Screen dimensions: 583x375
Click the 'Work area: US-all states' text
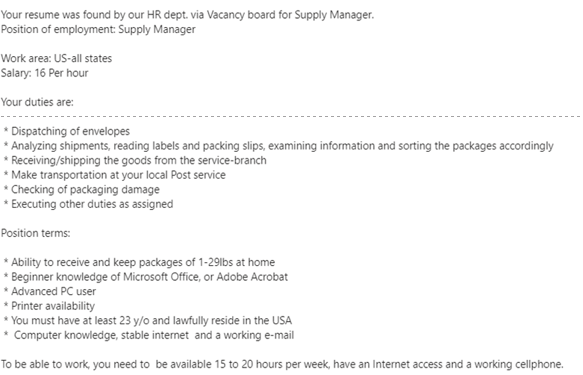[x=57, y=58]
